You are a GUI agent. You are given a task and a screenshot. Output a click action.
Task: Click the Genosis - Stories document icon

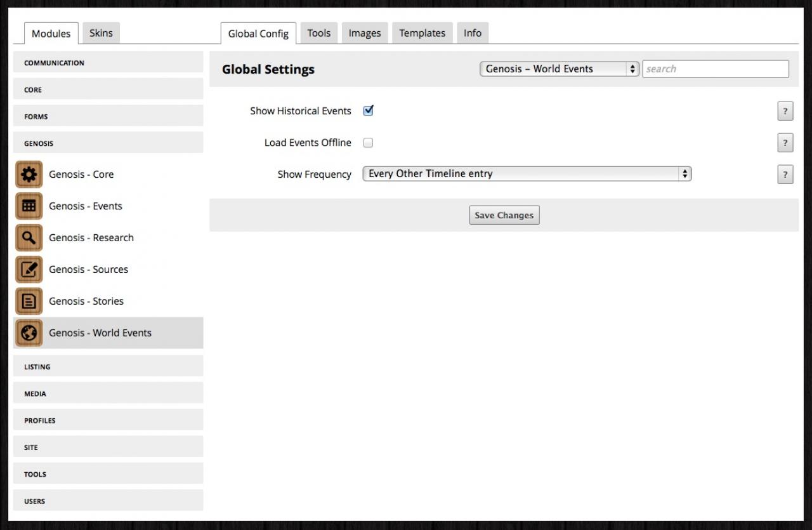[29, 301]
